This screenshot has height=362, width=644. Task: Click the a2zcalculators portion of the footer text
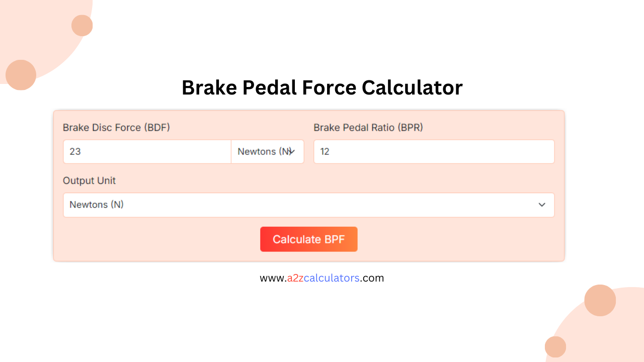click(321, 278)
